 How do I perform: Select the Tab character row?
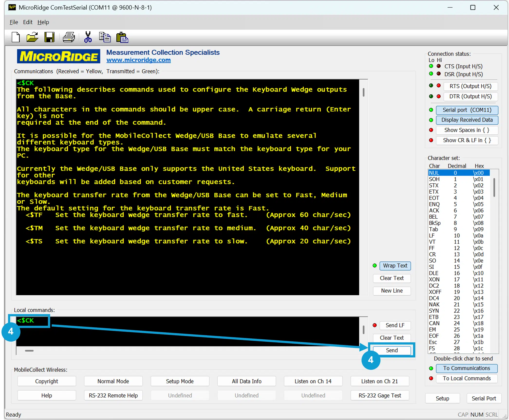(459, 229)
